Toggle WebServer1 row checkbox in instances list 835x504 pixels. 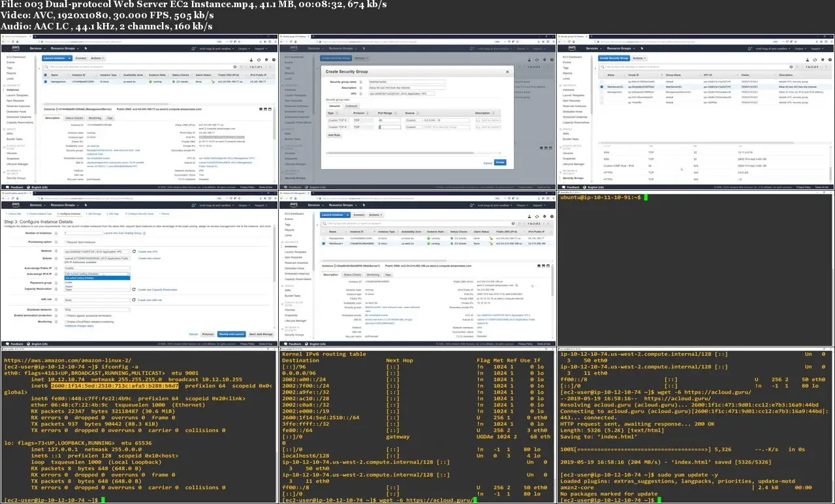(x=324, y=244)
